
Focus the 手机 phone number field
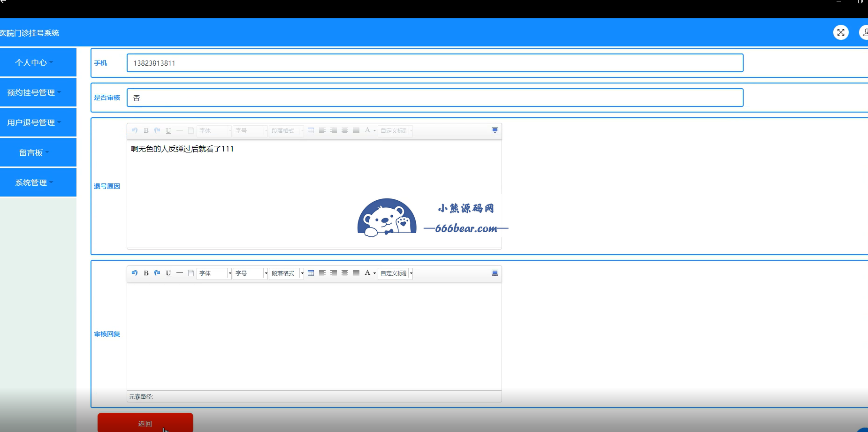point(435,63)
